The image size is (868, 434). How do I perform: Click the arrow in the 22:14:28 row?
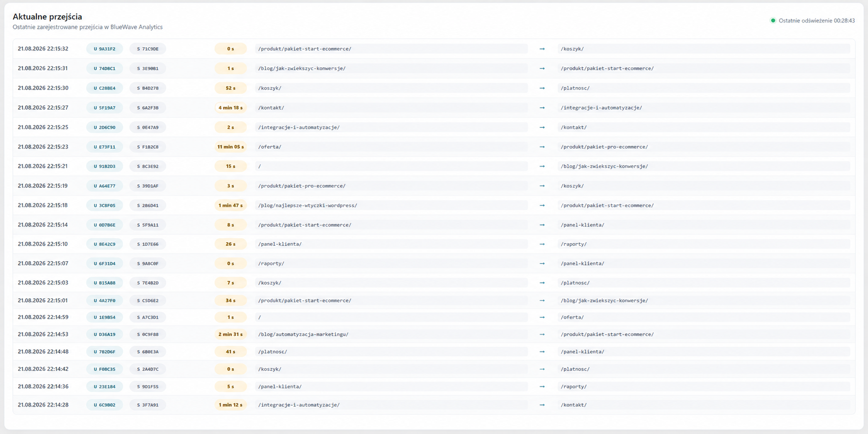click(542, 405)
